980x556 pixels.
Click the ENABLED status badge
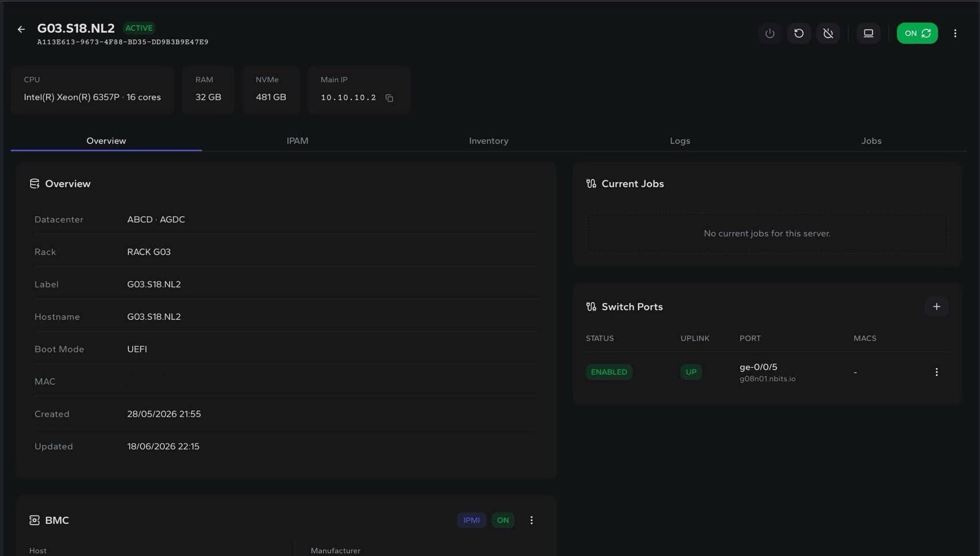click(609, 372)
